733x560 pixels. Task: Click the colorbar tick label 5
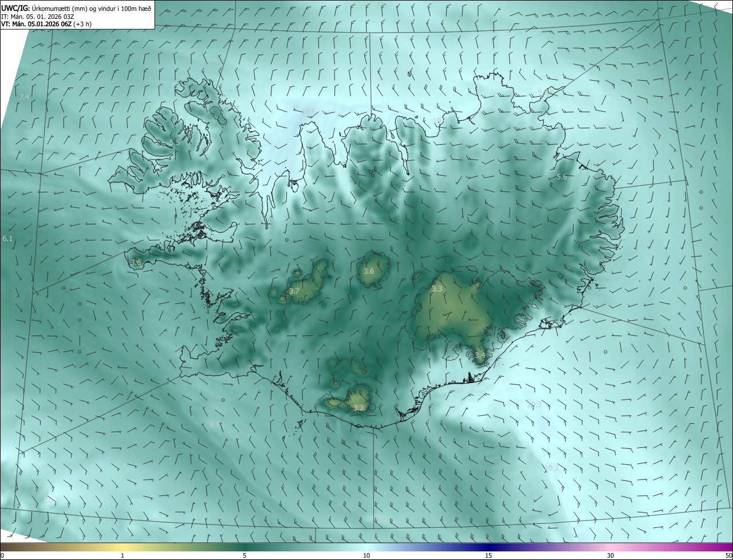pos(245,555)
